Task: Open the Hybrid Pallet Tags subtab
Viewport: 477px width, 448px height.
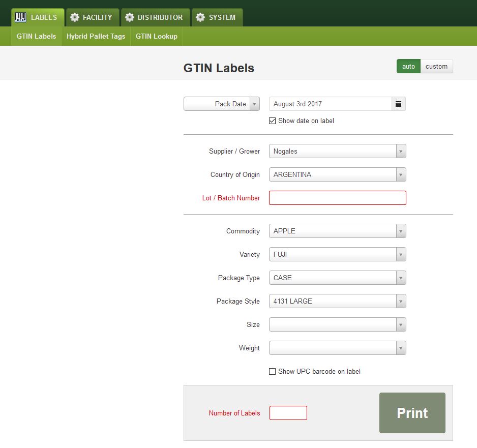Action: 96,36
